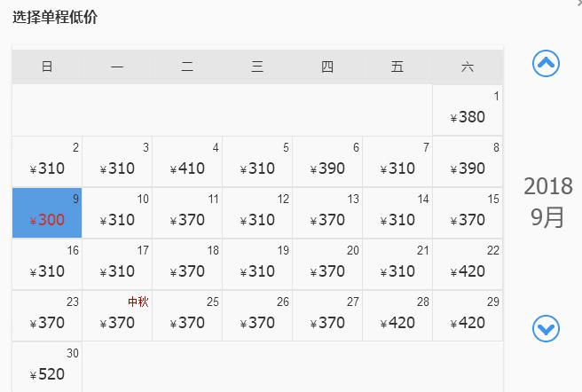Choose September 2 fare ¥310
The image size is (582, 392).
tap(47, 161)
